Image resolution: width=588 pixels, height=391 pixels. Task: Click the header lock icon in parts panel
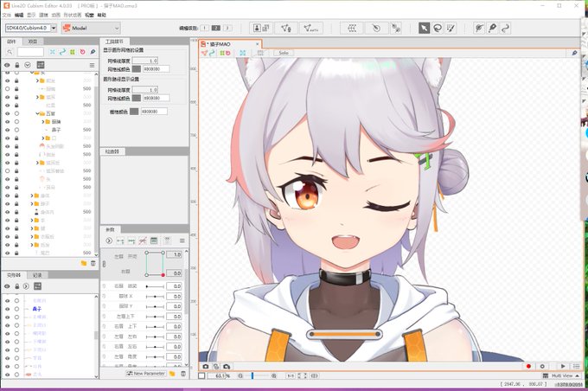(17, 65)
